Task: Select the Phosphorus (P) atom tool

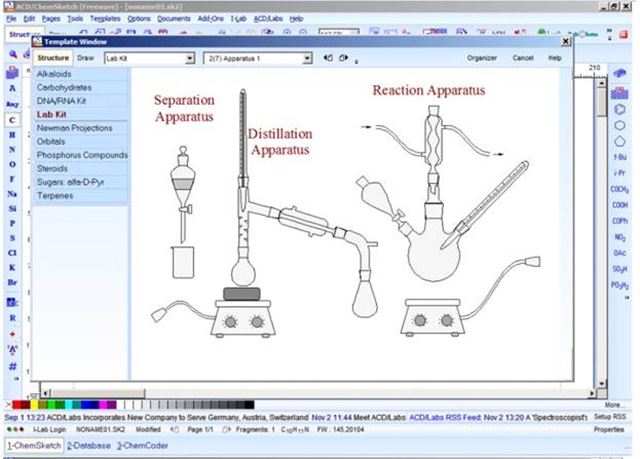Action: tap(12, 223)
